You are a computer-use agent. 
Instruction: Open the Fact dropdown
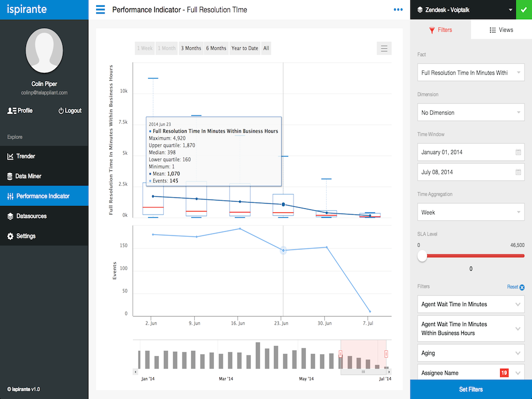[471, 73]
